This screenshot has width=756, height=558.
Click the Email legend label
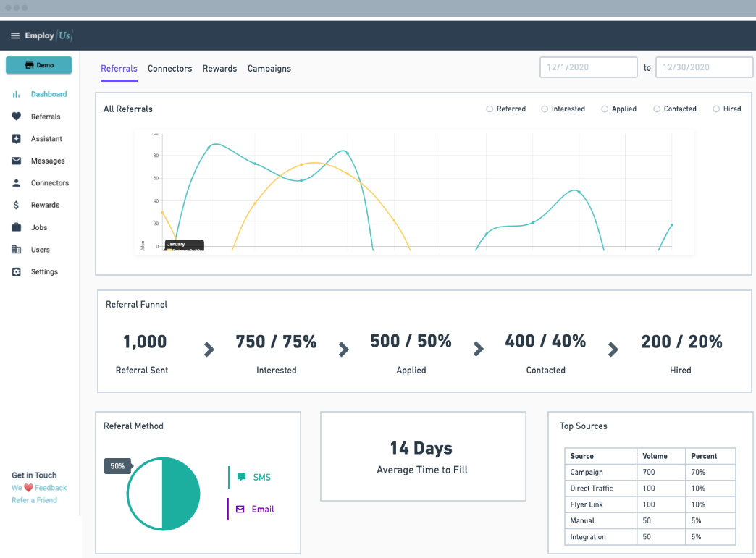coord(263,510)
